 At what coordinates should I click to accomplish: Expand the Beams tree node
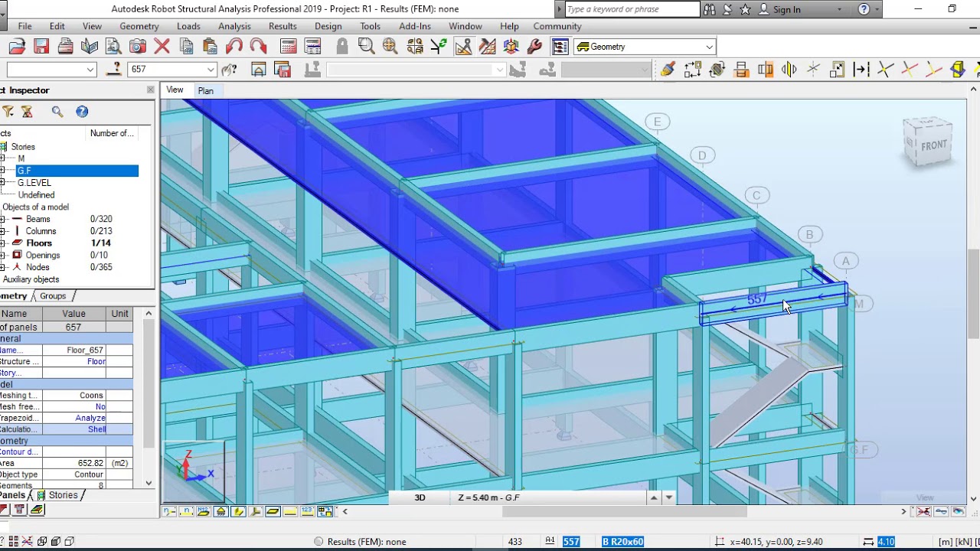pos(3,219)
